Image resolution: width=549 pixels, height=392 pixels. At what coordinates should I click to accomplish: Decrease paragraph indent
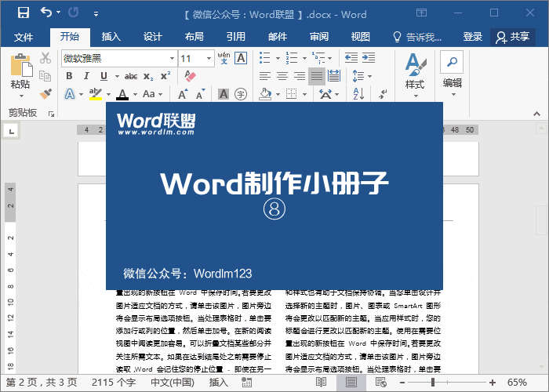351,58
